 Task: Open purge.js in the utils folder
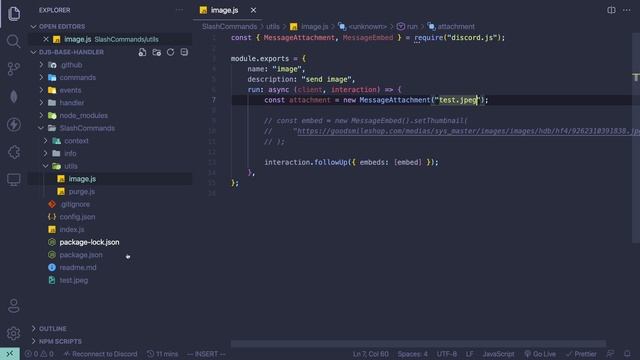point(82,191)
